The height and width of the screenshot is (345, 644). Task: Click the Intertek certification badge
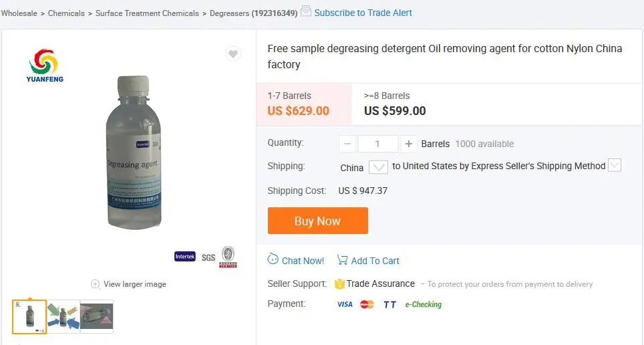pyautogui.click(x=185, y=256)
